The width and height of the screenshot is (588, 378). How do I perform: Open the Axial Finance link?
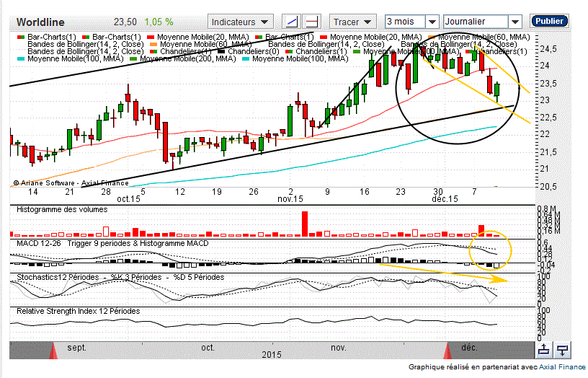[562, 366]
